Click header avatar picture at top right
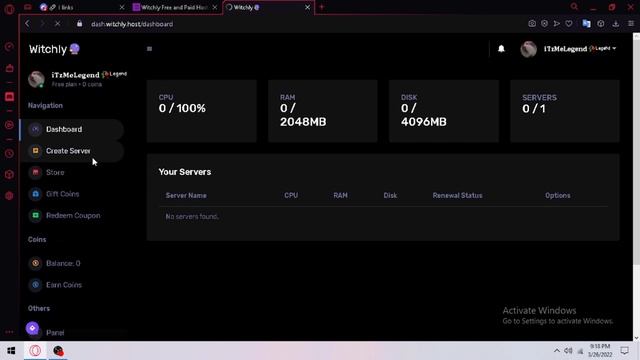The image size is (640, 360). tap(528, 49)
